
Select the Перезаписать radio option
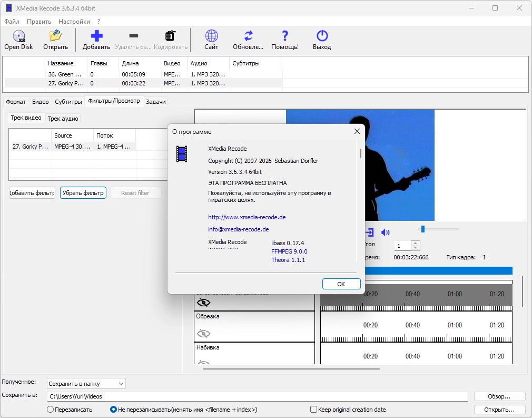pyautogui.click(x=50, y=410)
